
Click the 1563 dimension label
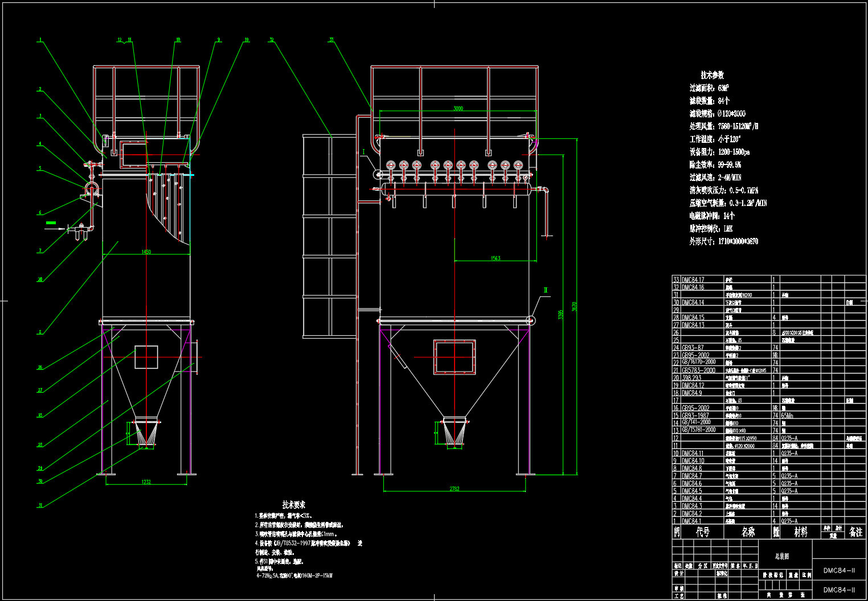pos(496,258)
